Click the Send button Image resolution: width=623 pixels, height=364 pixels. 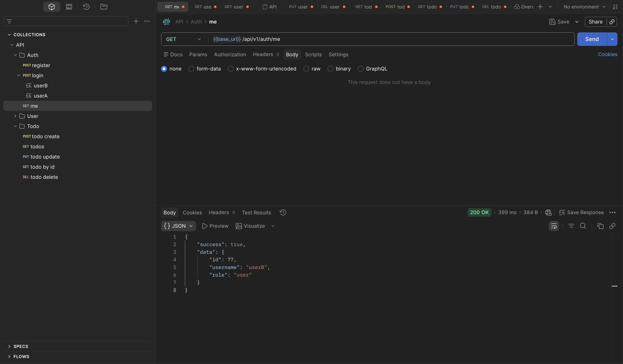(x=592, y=39)
